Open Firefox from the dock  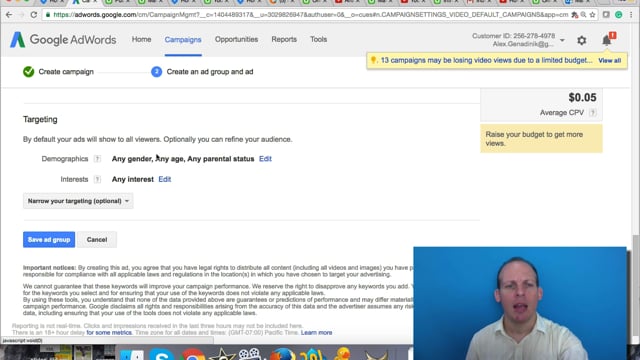click(x=282, y=353)
